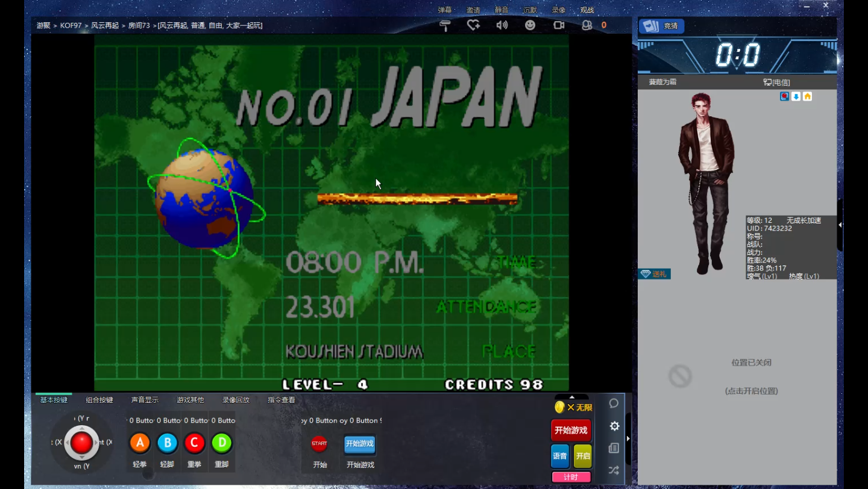Open the chat bubble icon
The image size is (868, 489).
click(614, 403)
